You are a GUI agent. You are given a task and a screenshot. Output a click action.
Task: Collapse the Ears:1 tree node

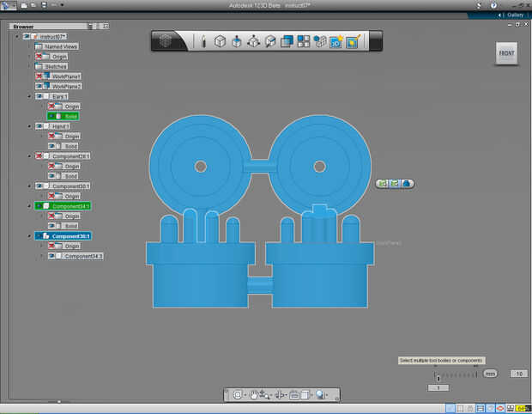29,96
